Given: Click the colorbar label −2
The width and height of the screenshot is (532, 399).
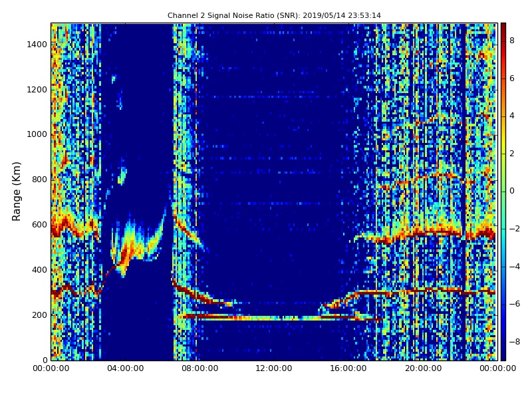Looking at the screenshot, I should pos(515,229).
